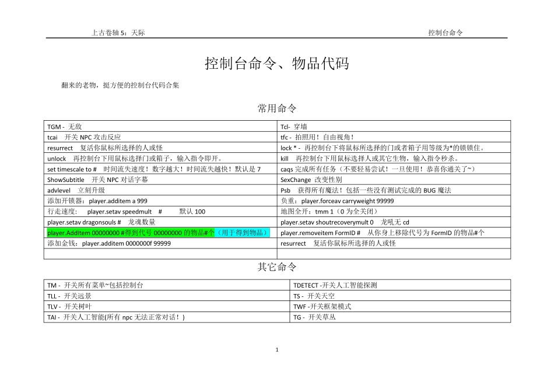Click the page number 1 in footer

pos(277,349)
